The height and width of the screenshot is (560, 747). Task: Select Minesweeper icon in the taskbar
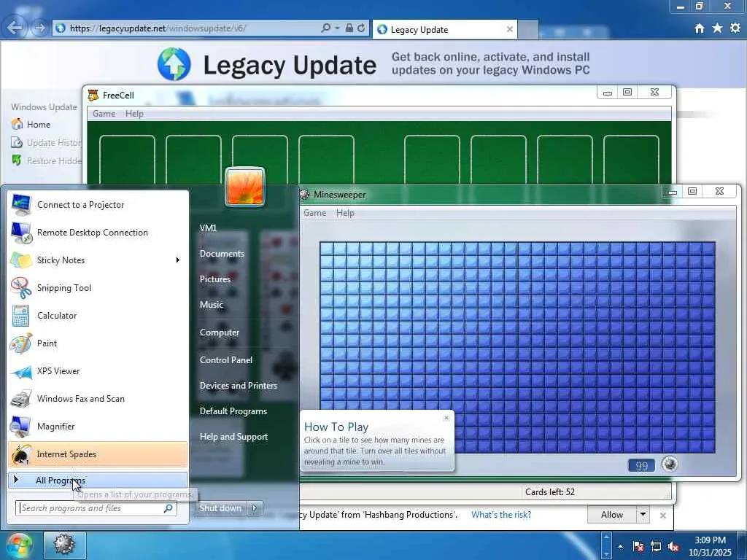tap(64, 545)
